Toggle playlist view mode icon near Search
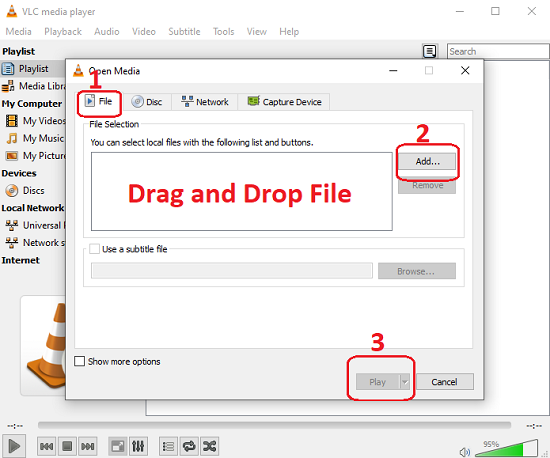The image size is (550, 458). click(x=429, y=51)
